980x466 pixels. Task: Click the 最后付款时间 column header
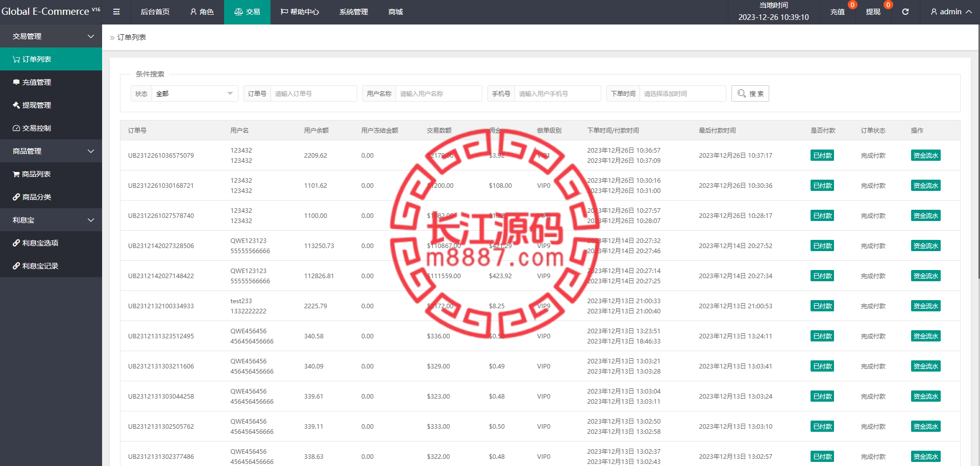click(x=717, y=130)
